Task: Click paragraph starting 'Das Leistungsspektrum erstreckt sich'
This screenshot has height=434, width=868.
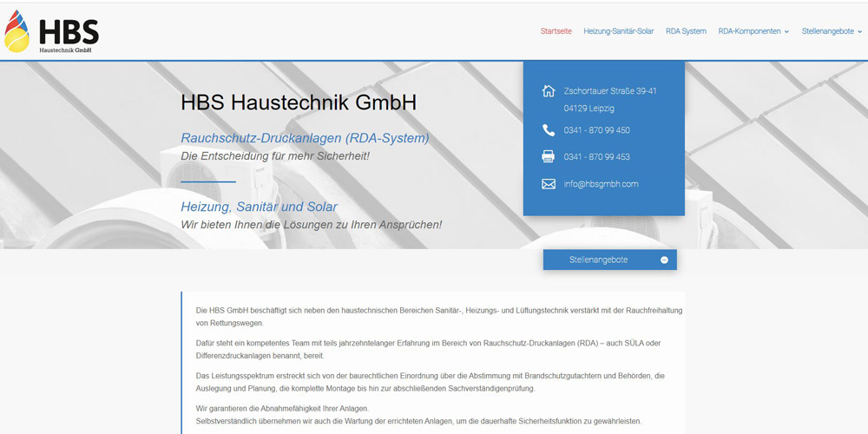Action: (x=431, y=382)
